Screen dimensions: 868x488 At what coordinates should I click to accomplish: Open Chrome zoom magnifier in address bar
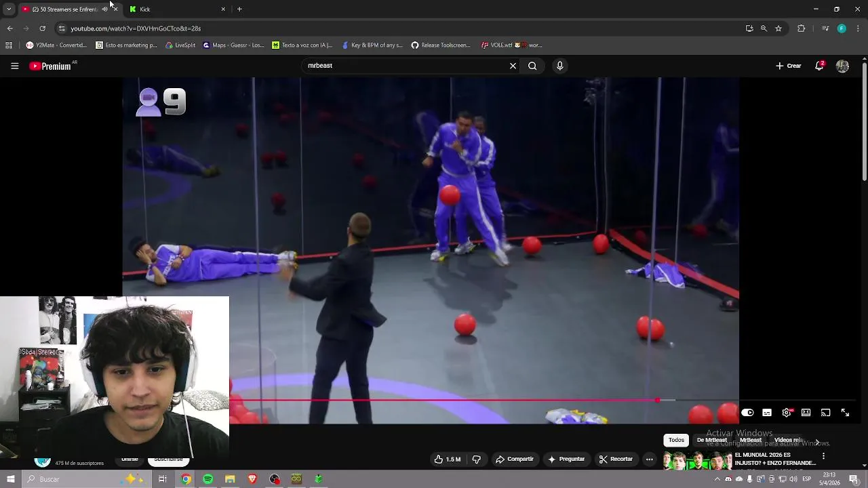pos(764,28)
